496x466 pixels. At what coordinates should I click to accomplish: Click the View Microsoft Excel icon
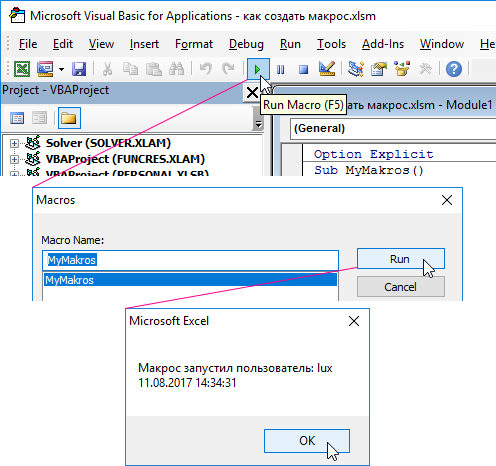coord(22,69)
